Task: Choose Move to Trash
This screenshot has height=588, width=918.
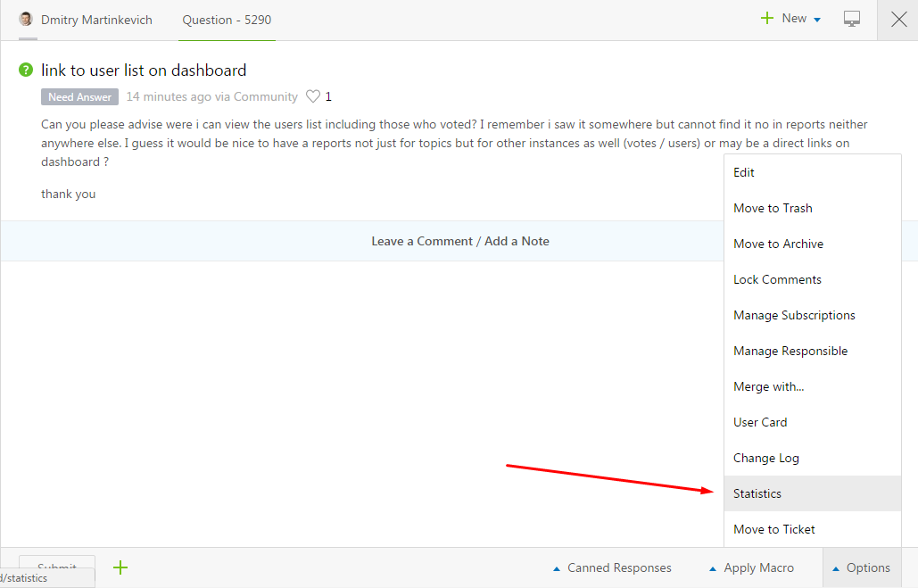Action: (x=773, y=208)
